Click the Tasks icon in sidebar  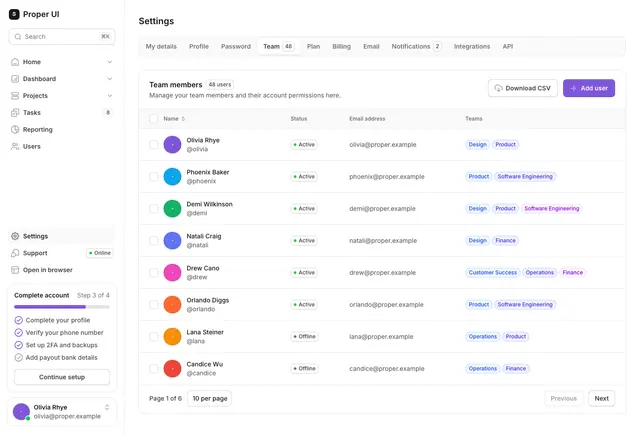pos(15,113)
